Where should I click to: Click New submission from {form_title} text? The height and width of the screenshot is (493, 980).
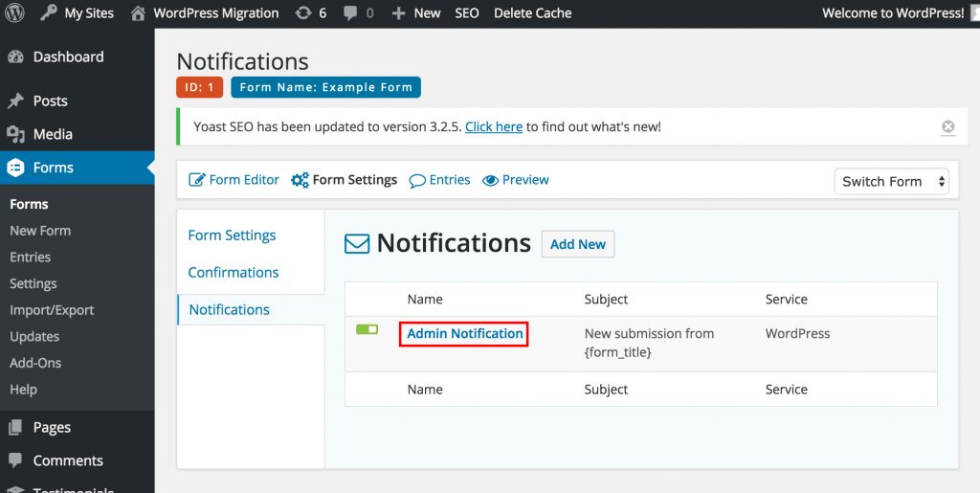tap(649, 343)
